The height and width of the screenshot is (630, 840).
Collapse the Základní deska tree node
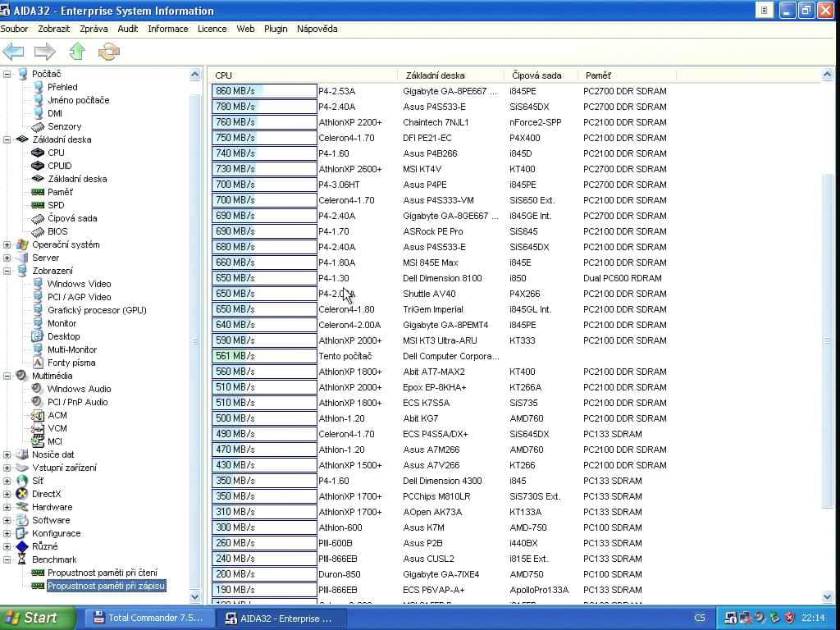[7, 139]
